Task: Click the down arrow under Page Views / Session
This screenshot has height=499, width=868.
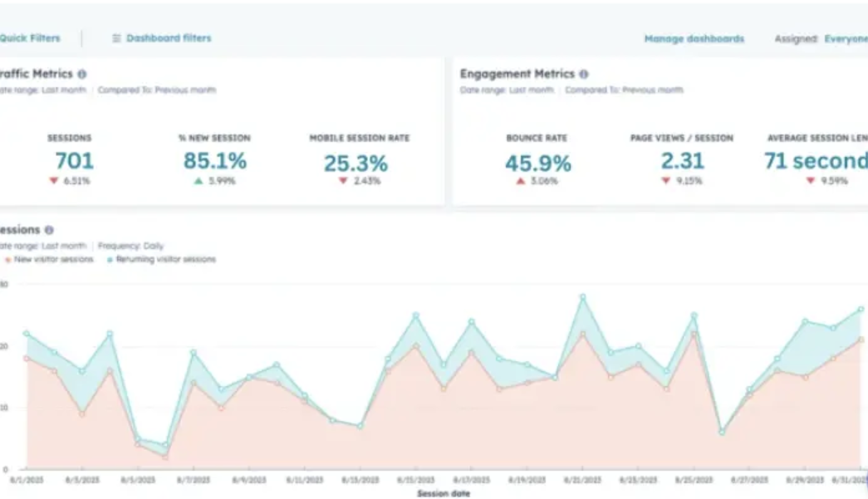Action: (x=665, y=181)
